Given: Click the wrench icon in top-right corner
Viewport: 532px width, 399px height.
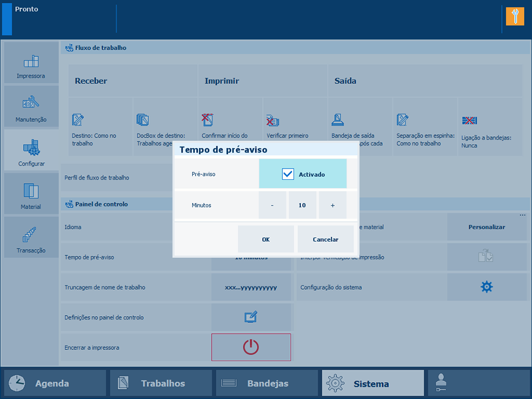Looking at the screenshot, I should tap(515, 16).
